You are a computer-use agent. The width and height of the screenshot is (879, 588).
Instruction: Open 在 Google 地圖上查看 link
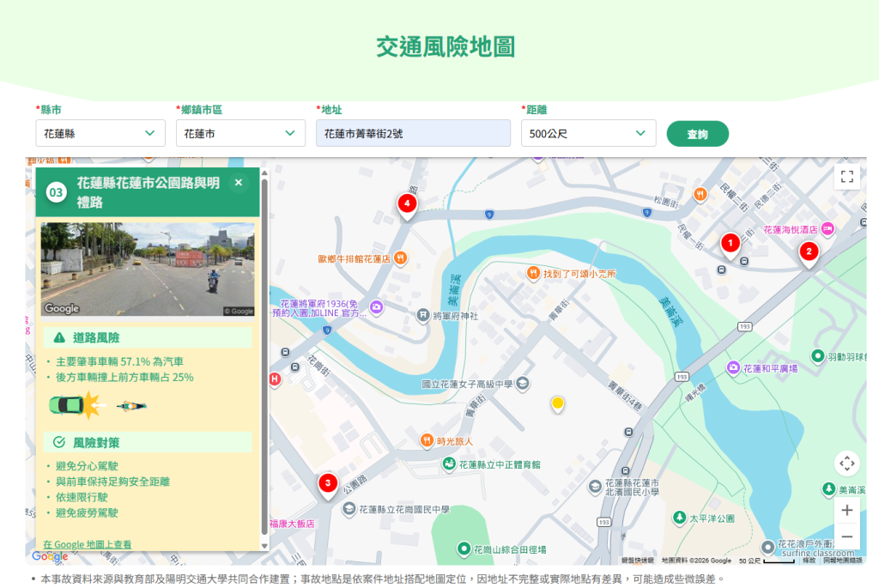(x=88, y=544)
